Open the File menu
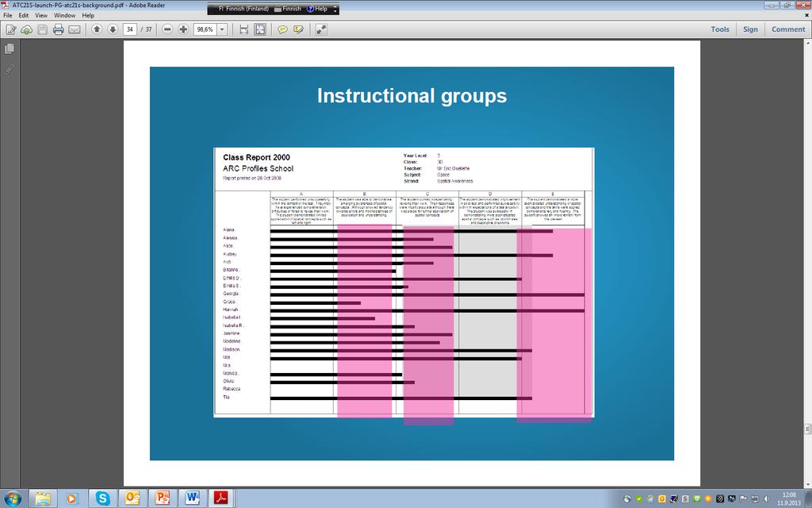Viewport: 812px width, 508px height. click(x=8, y=16)
